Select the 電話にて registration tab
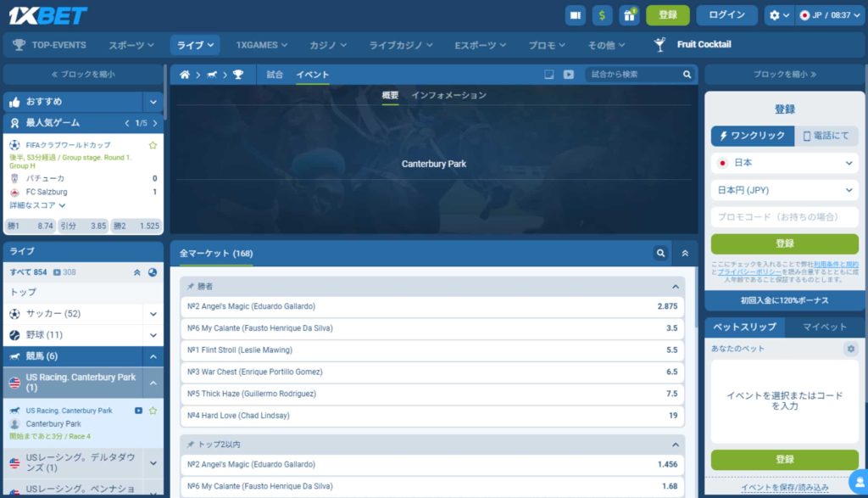Screen dimensions: 868x498 (826, 136)
